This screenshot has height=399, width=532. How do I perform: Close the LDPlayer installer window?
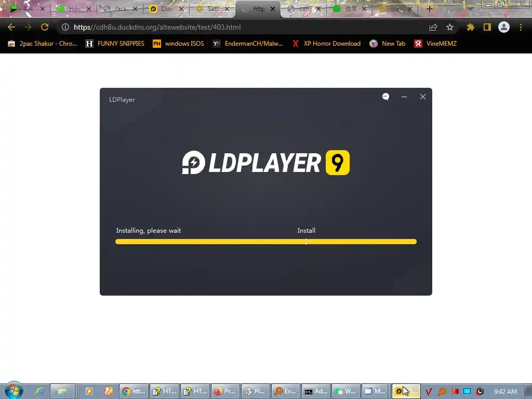point(423,97)
